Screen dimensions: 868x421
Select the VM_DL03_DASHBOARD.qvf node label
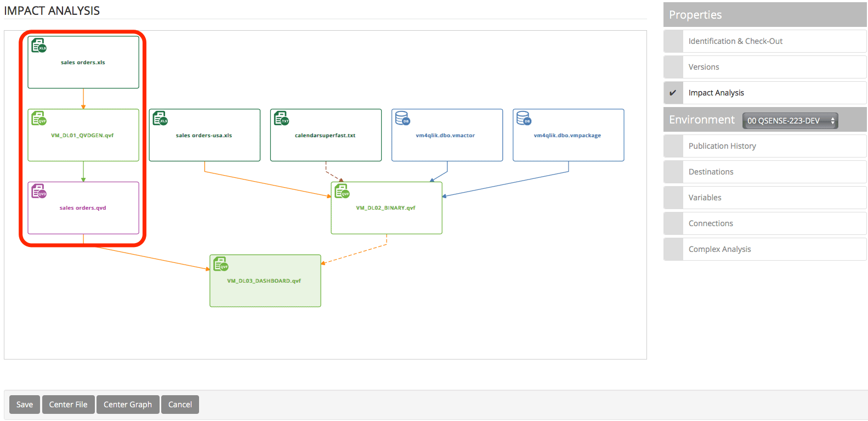pyautogui.click(x=264, y=281)
